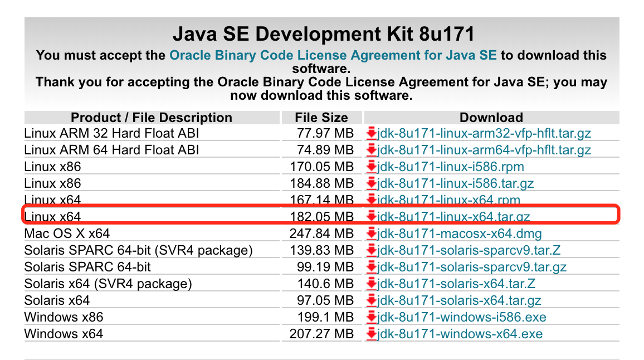Viewport: 644px width, 360px height.
Task: Download jdk-8u171-linux-x64.rpm
Action: coord(448,200)
